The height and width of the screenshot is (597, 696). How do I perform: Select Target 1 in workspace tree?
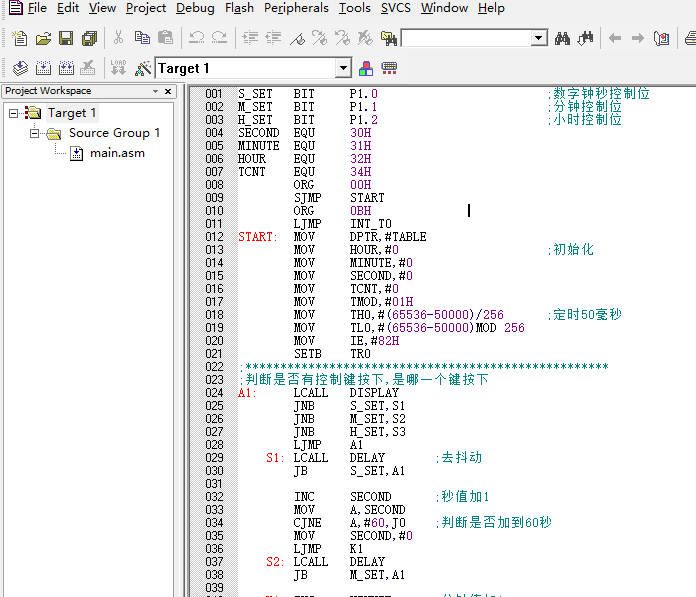tap(72, 113)
